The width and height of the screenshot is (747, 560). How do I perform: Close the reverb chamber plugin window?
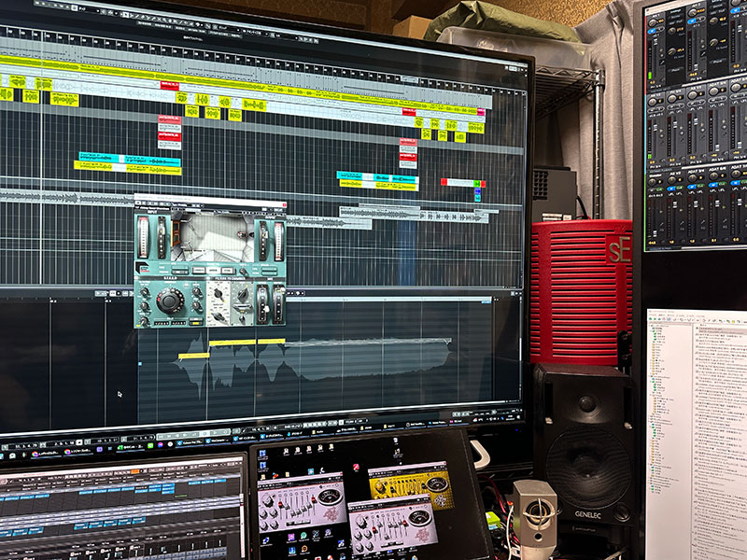[285, 205]
